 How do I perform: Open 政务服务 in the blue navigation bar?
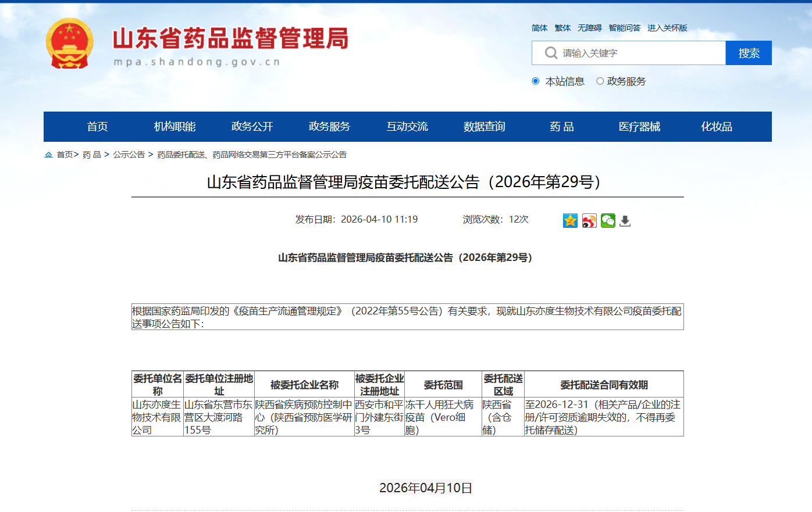coord(329,127)
